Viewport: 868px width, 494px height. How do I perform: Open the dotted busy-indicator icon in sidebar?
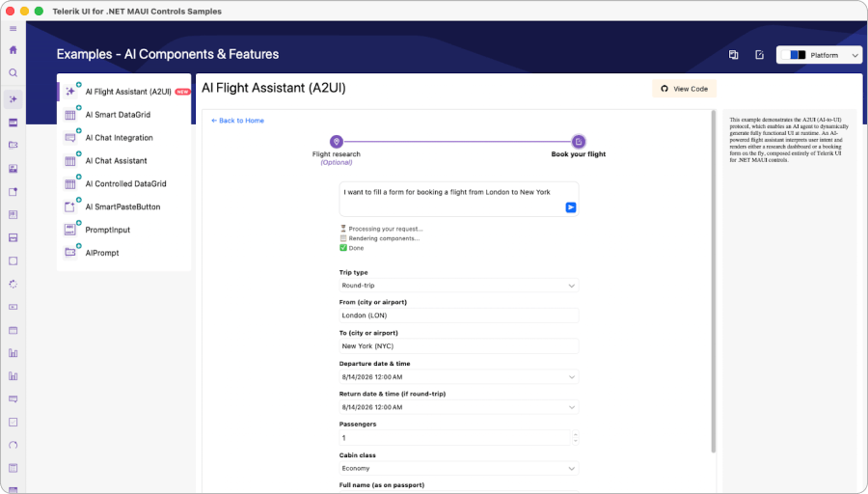click(14, 284)
